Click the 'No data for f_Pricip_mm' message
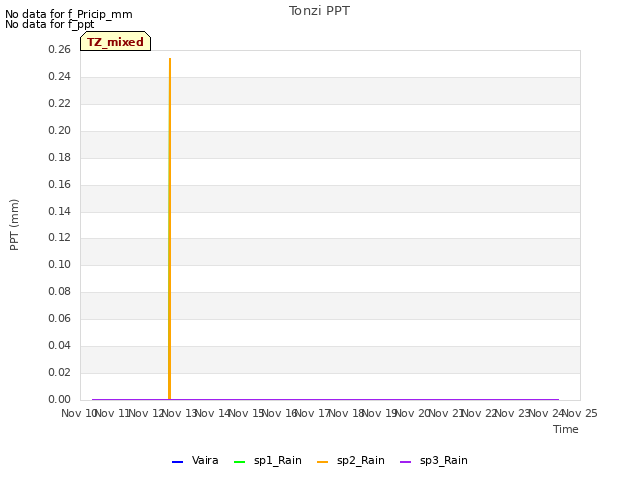This screenshot has width=640, height=480. coord(69,14)
